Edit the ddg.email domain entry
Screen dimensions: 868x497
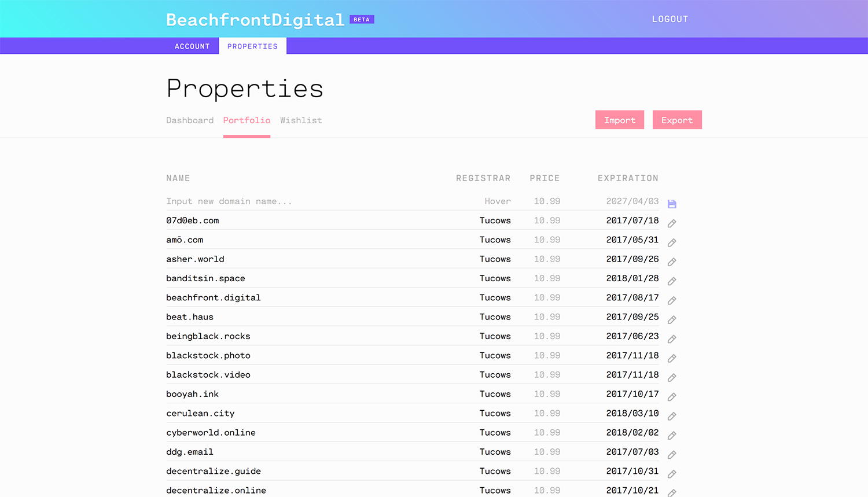(x=671, y=454)
